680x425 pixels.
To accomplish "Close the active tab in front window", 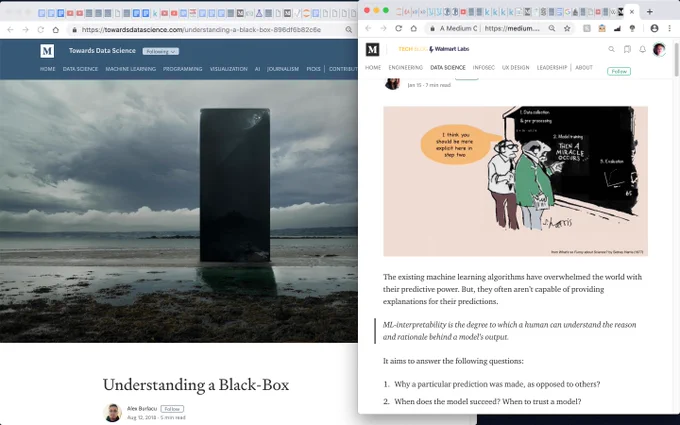I will [632, 12].
